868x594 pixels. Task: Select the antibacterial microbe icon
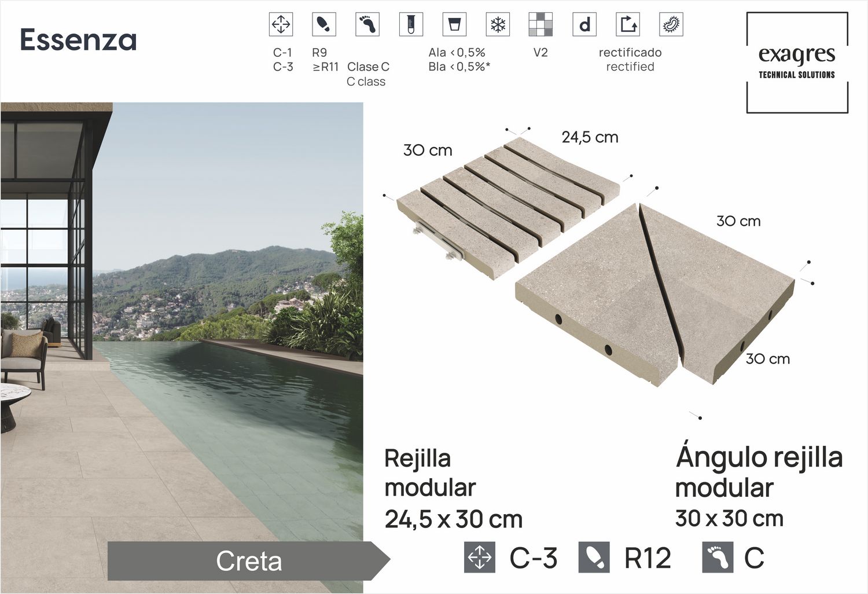(x=671, y=24)
